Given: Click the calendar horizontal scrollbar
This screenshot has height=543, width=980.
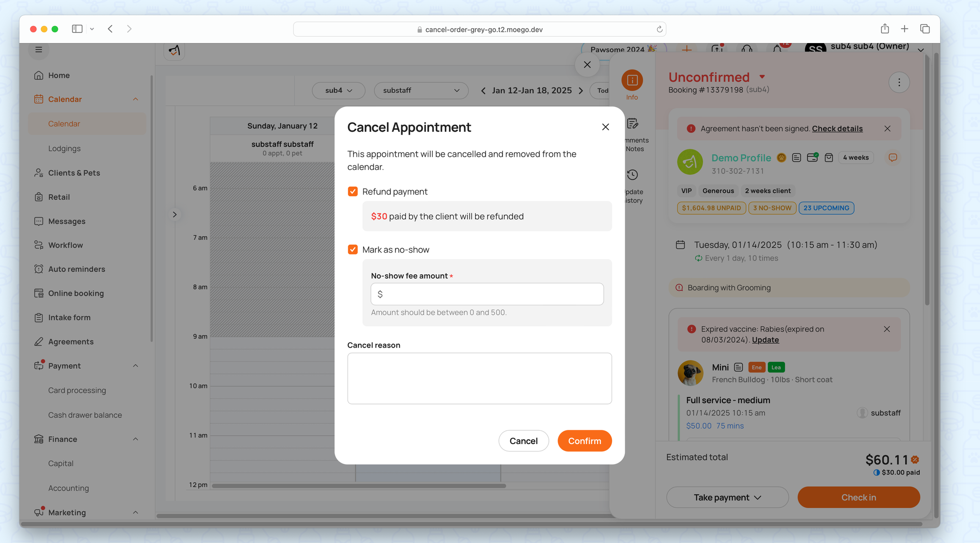Looking at the screenshot, I should tap(359, 486).
